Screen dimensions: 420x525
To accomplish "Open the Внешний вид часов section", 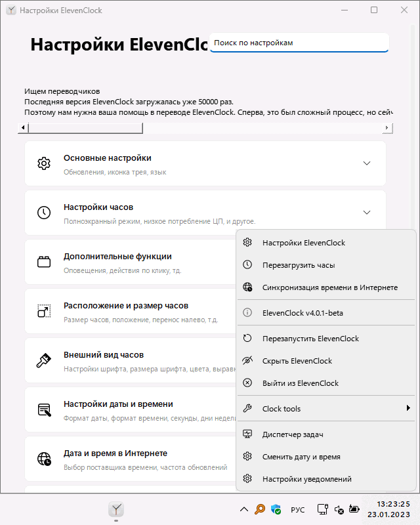I will [131, 360].
